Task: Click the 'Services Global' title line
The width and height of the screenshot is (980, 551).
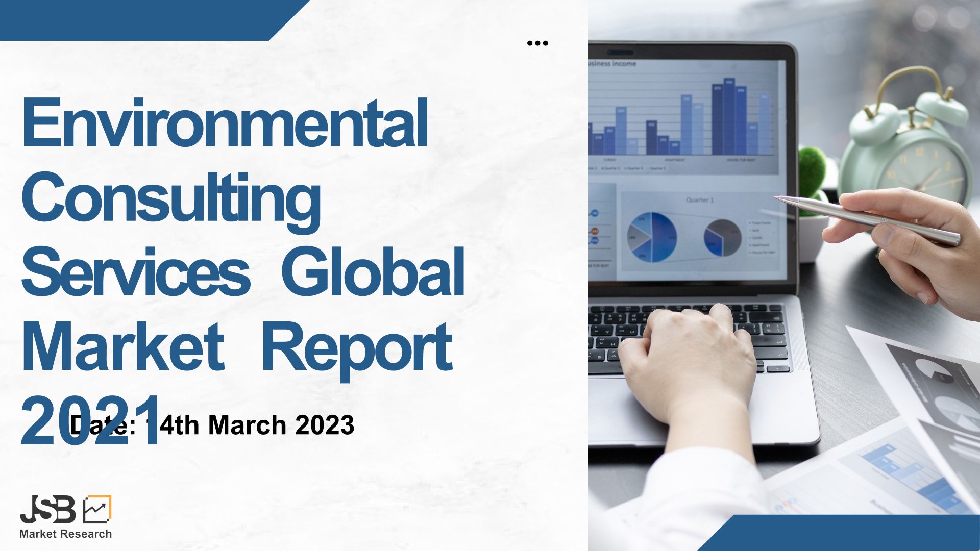Action: point(242,271)
